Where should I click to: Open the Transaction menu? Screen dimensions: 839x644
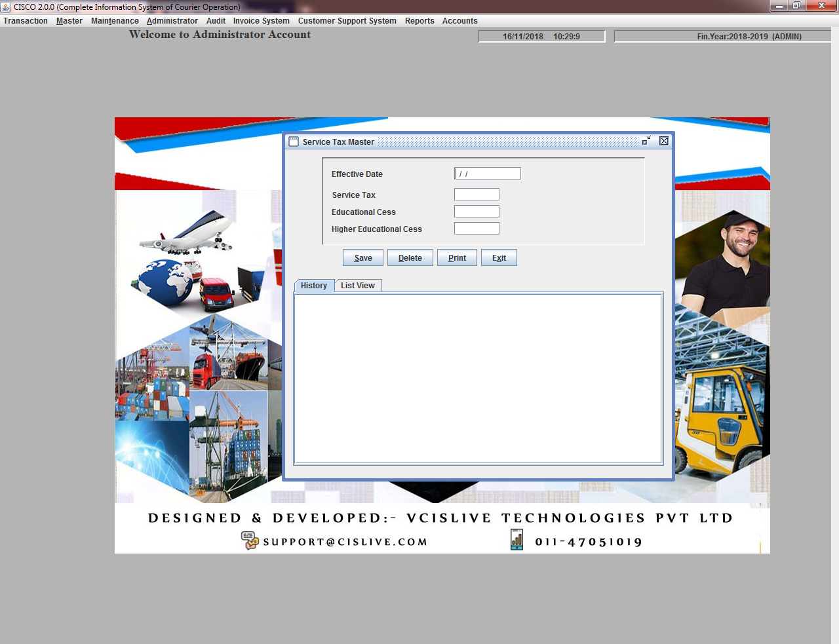point(26,21)
